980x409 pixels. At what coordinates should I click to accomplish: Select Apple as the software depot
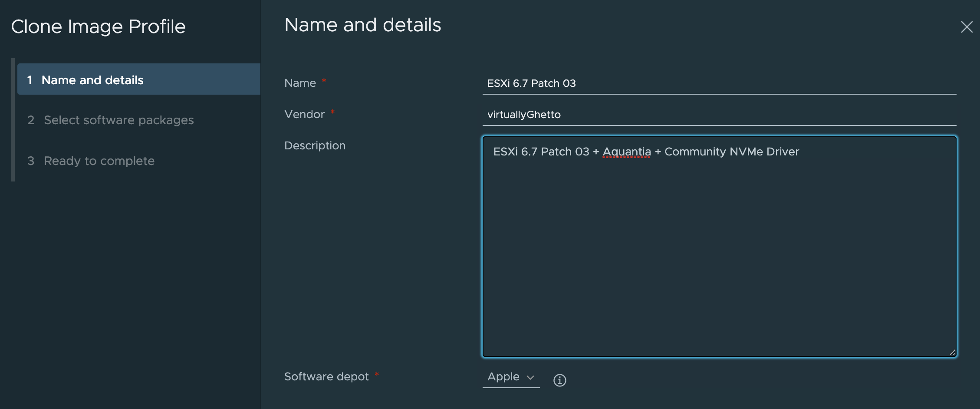(x=503, y=377)
